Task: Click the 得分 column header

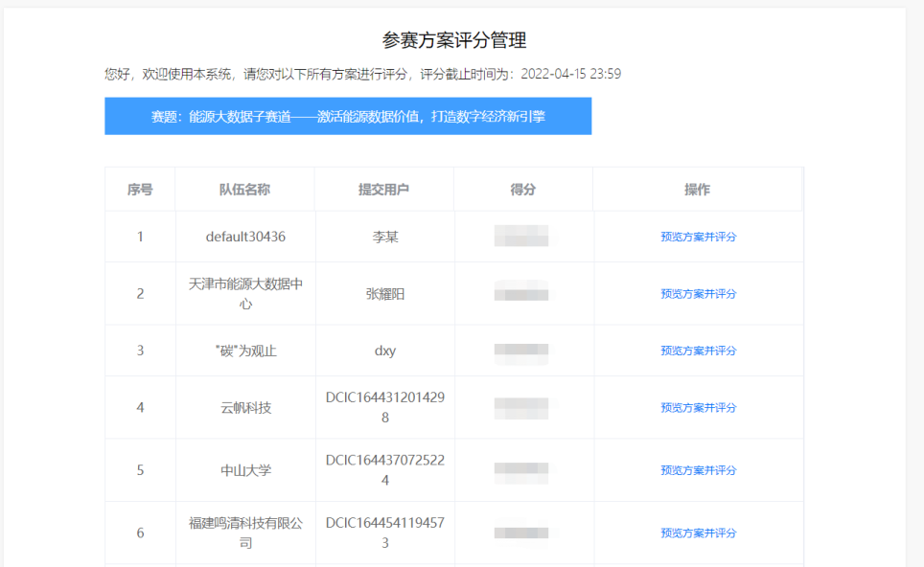Action: (523, 190)
